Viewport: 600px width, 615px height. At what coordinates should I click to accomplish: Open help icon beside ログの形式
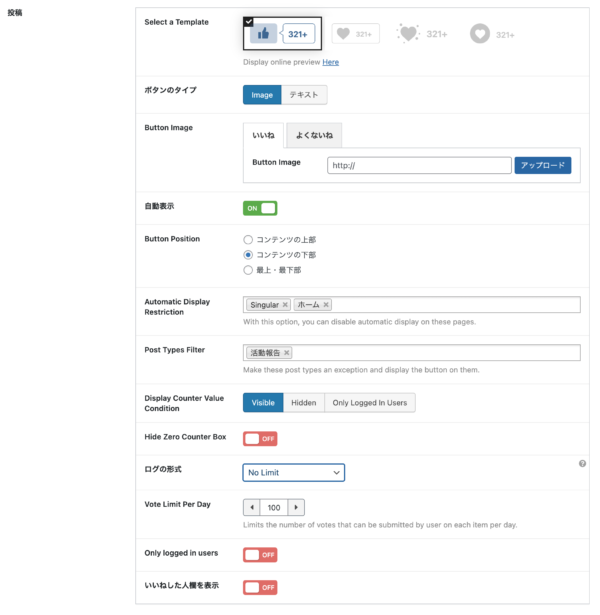pyautogui.click(x=582, y=464)
